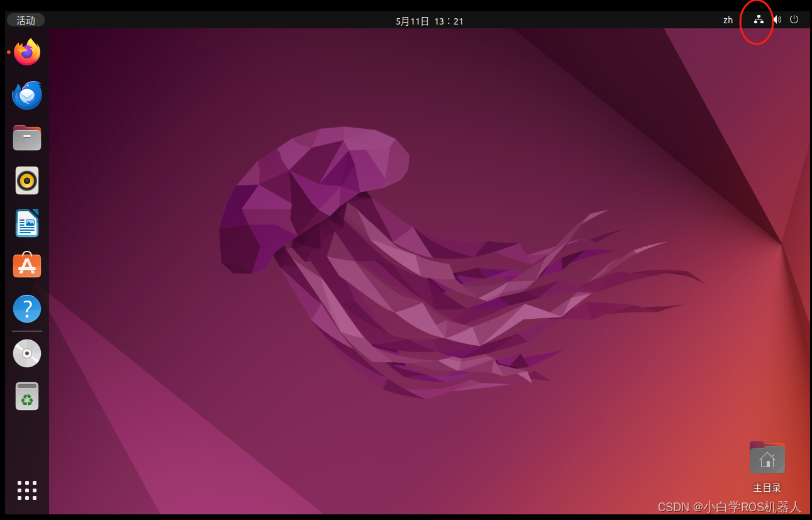This screenshot has height=520, width=812.
Task: Open the power menu icon
Action: [x=794, y=19]
